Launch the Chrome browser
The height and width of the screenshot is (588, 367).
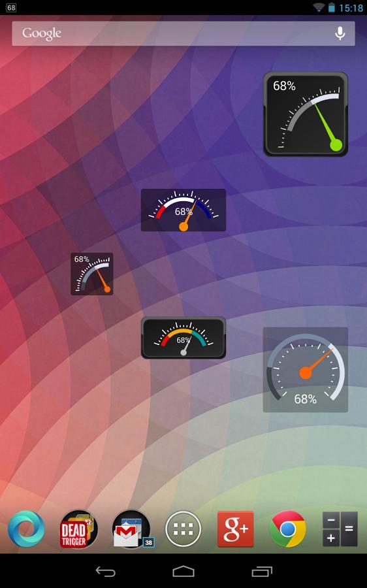[x=287, y=529]
